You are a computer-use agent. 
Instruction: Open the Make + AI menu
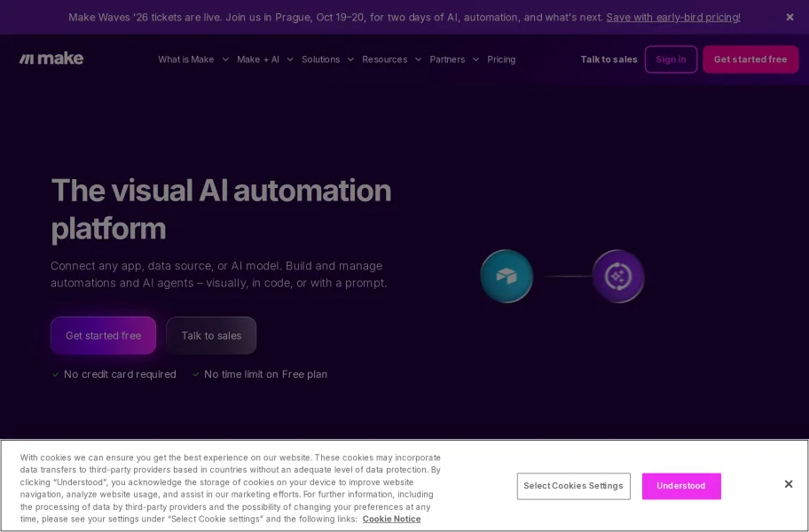258,59
